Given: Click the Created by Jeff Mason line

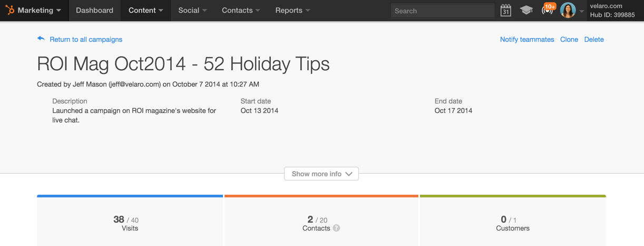Looking at the screenshot, I should [x=148, y=84].
